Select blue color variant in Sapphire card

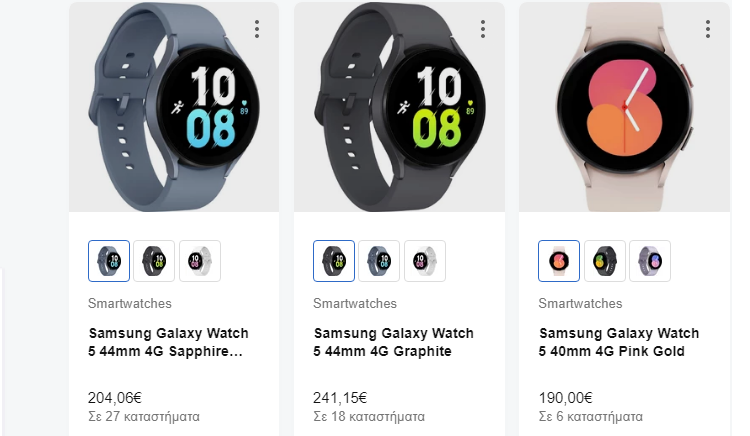coord(109,261)
